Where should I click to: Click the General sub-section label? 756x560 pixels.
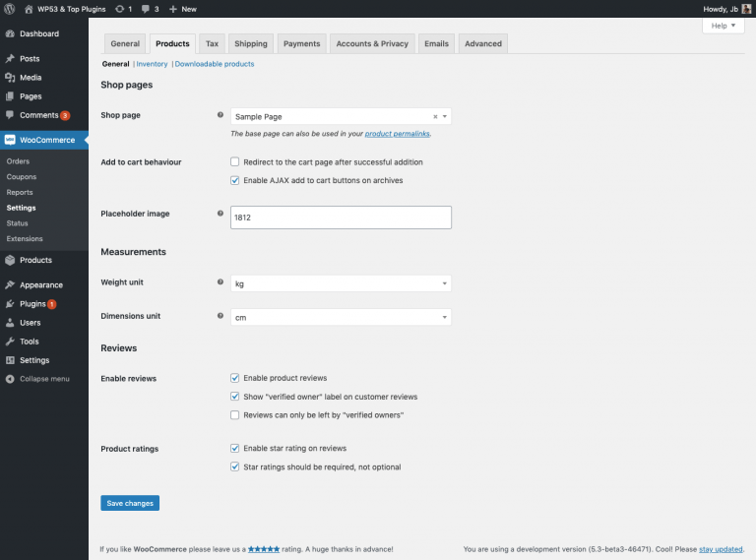pos(116,64)
